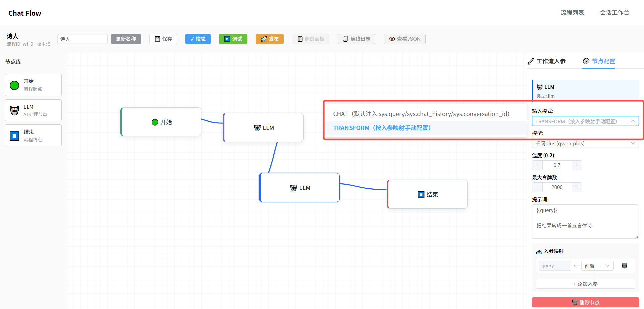The image size is (644, 309).
Task: Click the clipboard icon on debug panel button
Action: (300, 39)
